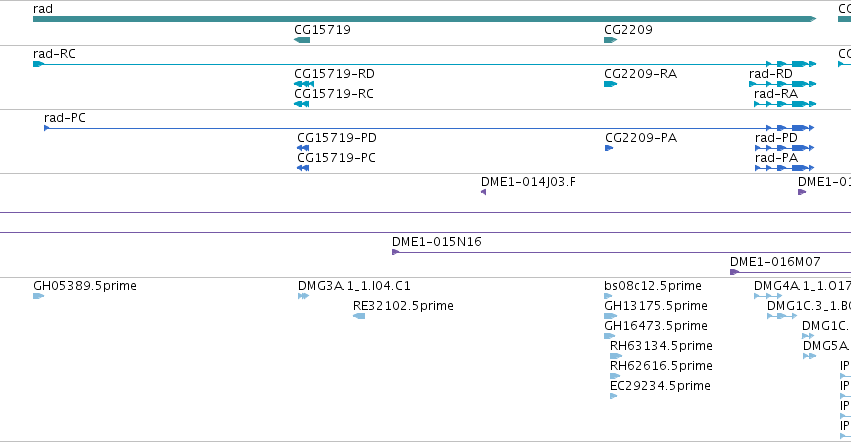The height and width of the screenshot is (442, 851).
Task: Select the rad-RD transcript exons
Action: click(783, 84)
